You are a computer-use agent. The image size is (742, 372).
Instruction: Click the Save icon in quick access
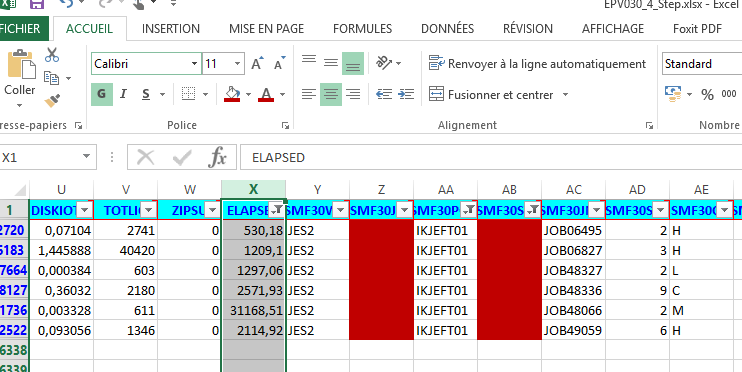pyautogui.click(x=36, y=4)
